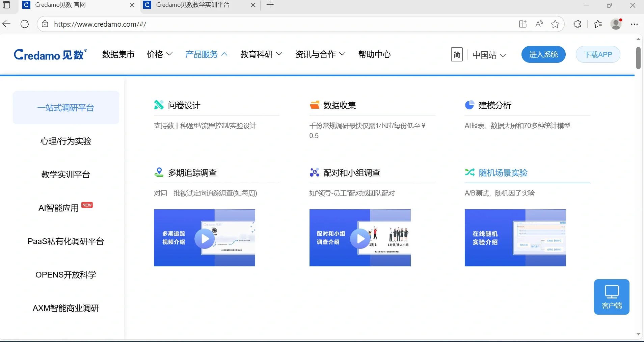This screenshot has width=644, height=342.
Task: Click the red NEW badge beside AI智能应用
Action: (87, 205)
